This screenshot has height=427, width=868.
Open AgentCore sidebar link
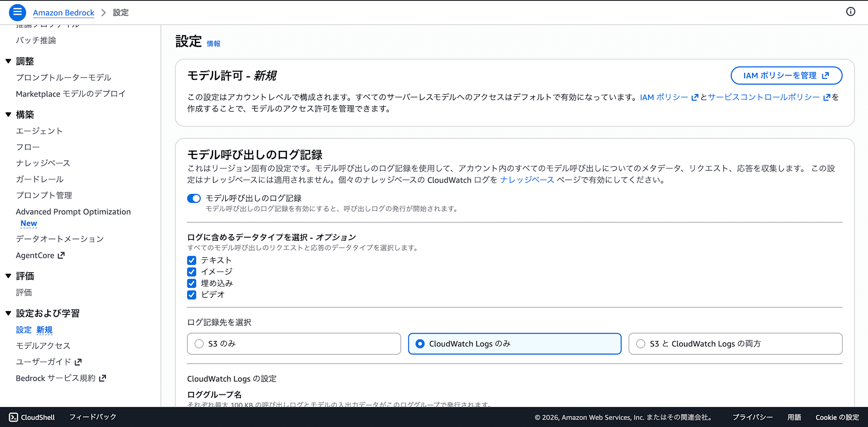click(35, 255)
